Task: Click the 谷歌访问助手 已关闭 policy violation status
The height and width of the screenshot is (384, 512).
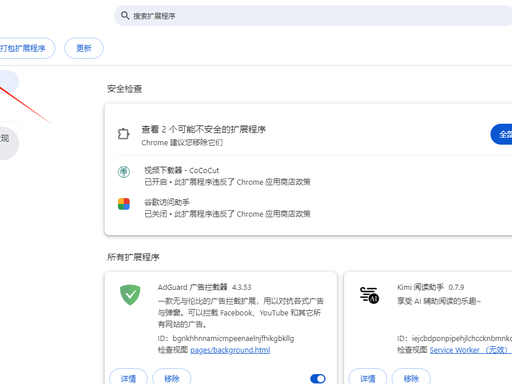Action: point(227,214)
